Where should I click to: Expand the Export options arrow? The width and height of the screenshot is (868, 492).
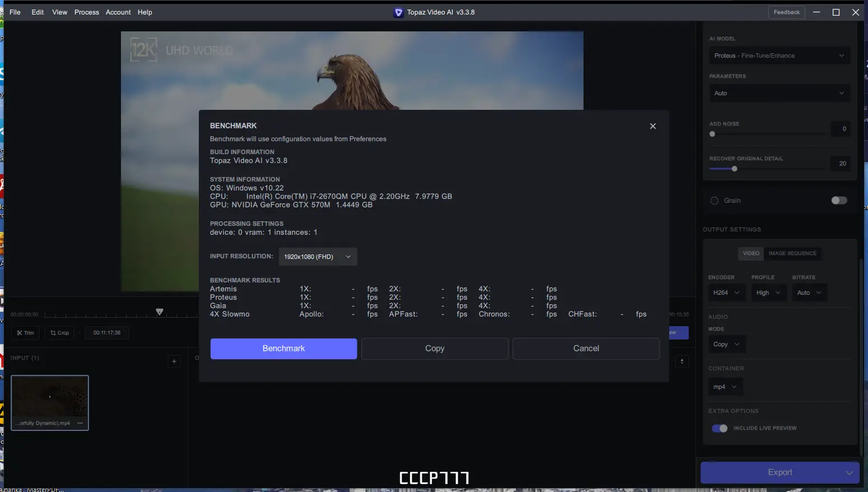pos(849,472)
